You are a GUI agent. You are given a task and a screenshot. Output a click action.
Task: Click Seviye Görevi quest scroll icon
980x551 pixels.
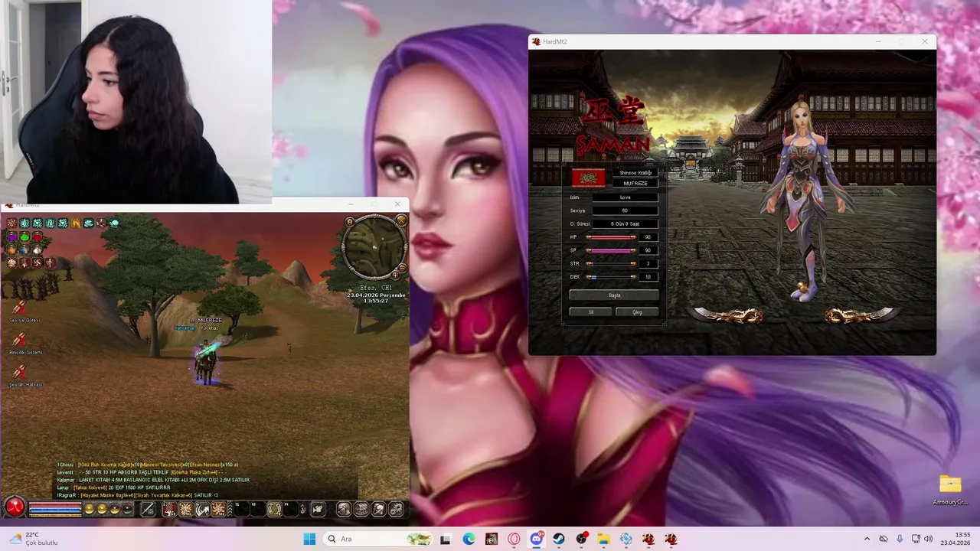tap(19, 309)
